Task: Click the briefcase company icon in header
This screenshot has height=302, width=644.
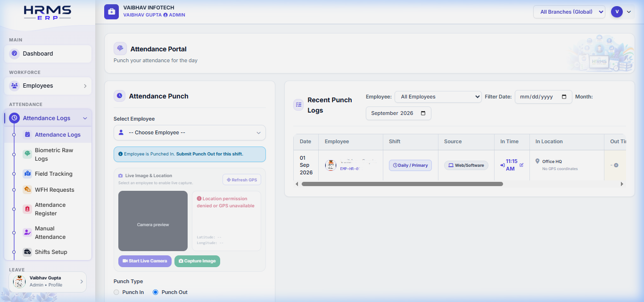Action: [x=112, y=12]
